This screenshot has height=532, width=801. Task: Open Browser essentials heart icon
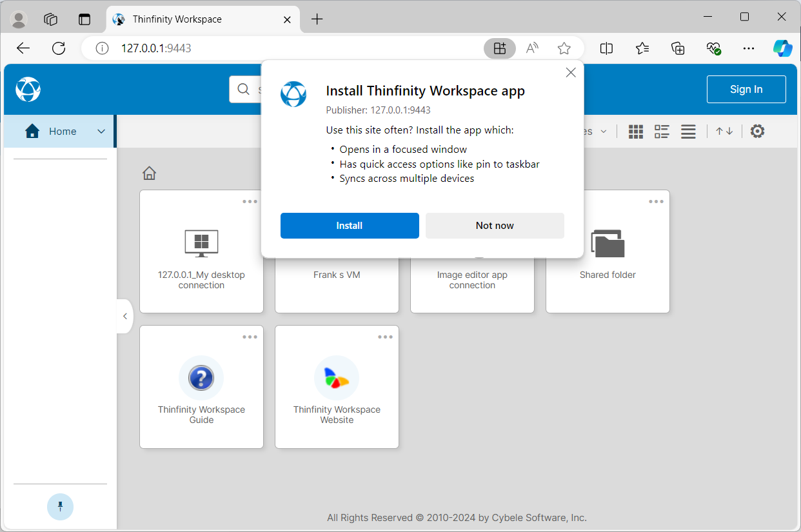[713, 48]
